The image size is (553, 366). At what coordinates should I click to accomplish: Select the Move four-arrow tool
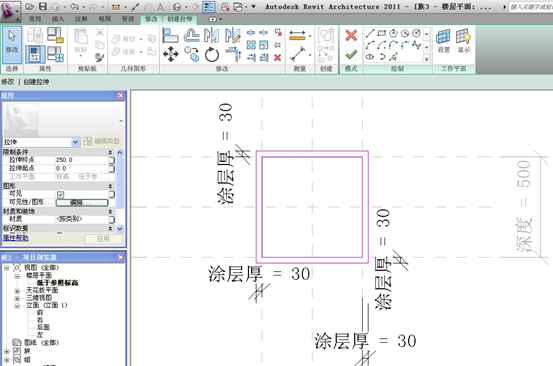(x=171, y=54)
